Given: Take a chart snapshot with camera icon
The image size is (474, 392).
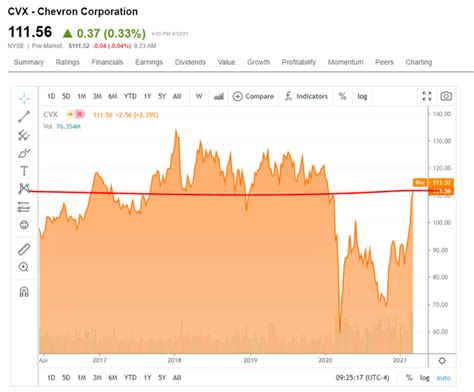Looking at the screenshot, I should click(x=446, y=96).
